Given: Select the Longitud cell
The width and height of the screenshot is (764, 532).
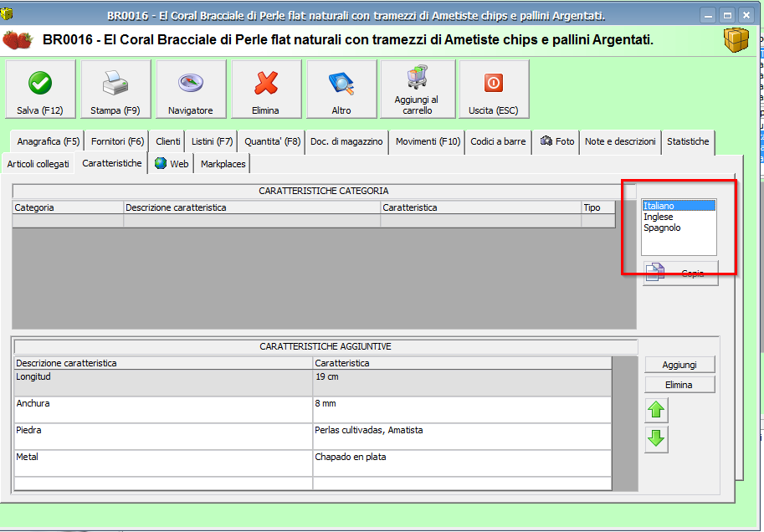Looking at the screenshot, I should pyautogui.click(x=163, y=383).
